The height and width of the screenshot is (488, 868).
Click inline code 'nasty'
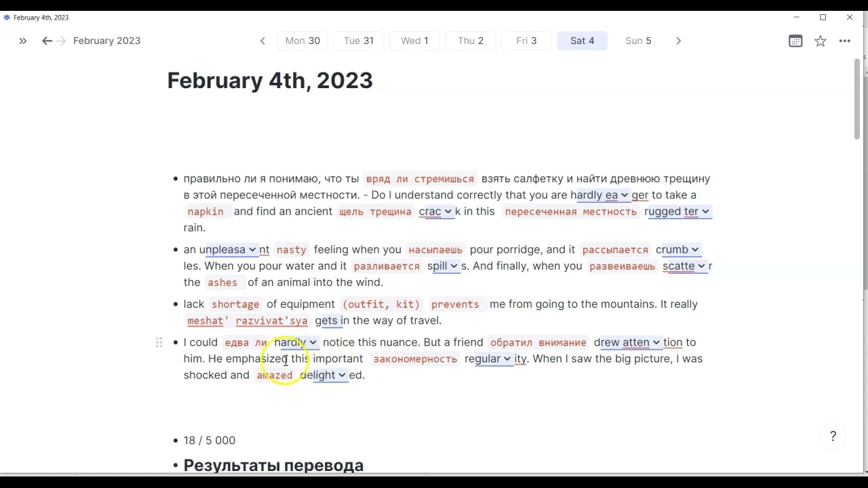click(x=292, y=249)
